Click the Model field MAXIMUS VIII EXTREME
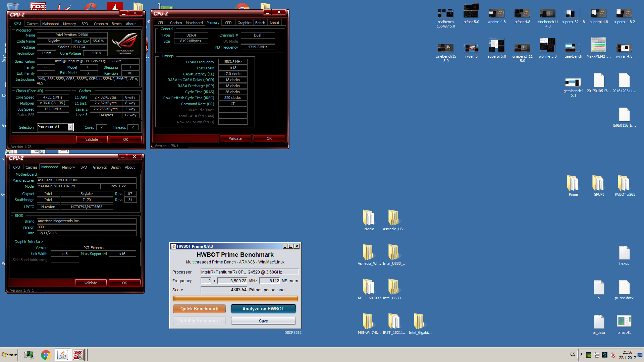The width and height of the screenshot is (644, 362). [x=69, y=186]
